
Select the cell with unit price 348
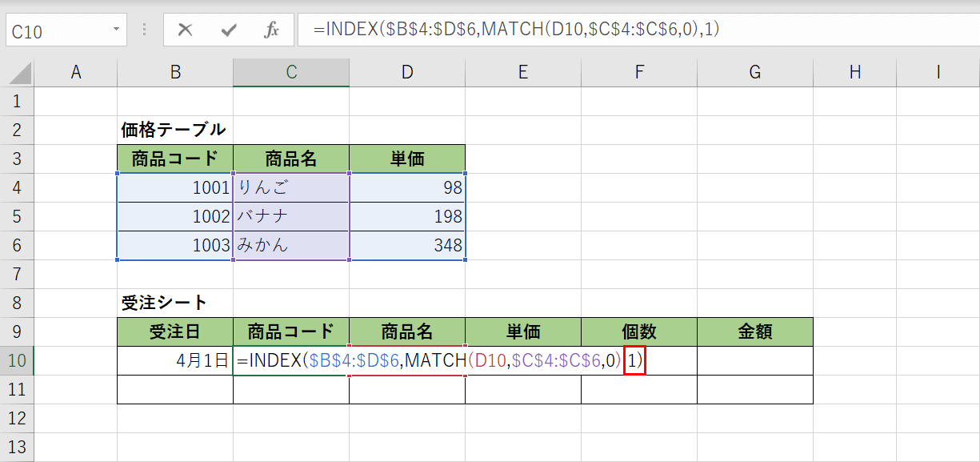406,245
